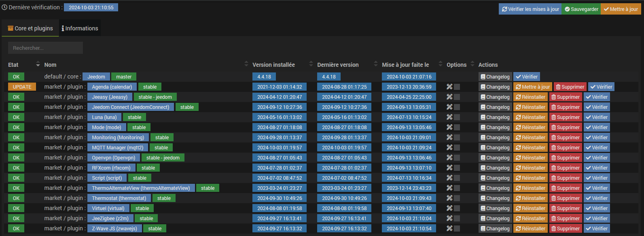Check the box in the Mode row
This screenshot has width=644, height=236.
[457, 127]
